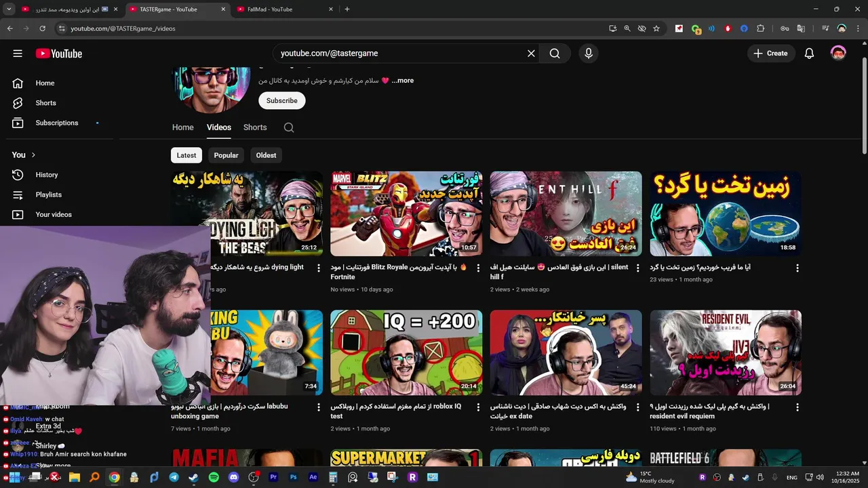Expand the You section chevron

[x=33, y=155]
